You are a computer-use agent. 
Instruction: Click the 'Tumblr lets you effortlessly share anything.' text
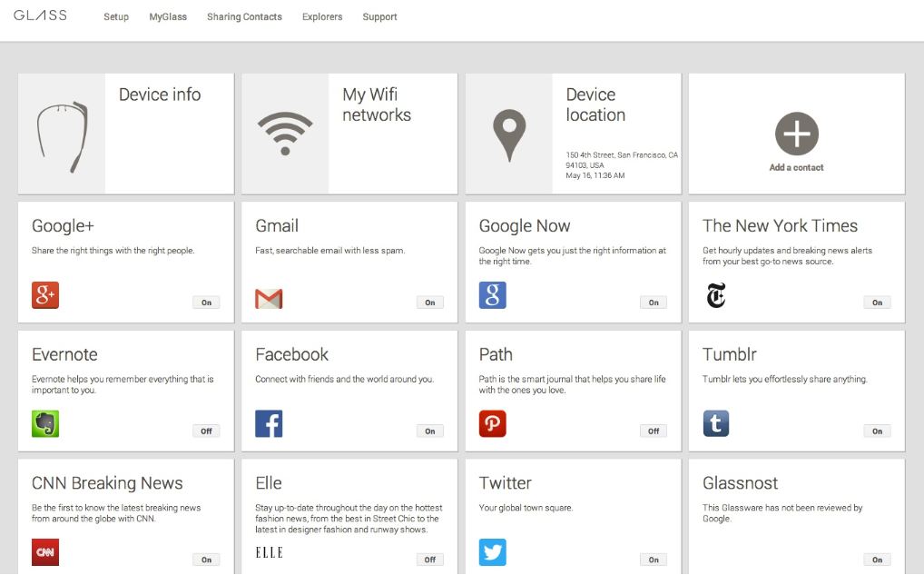click(x=785, y=379)
